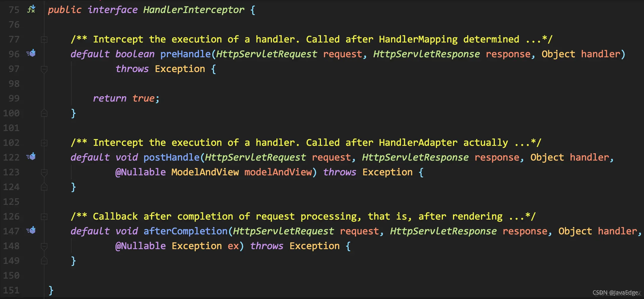Click the closing brace on line 151

[x=51, y=290]
